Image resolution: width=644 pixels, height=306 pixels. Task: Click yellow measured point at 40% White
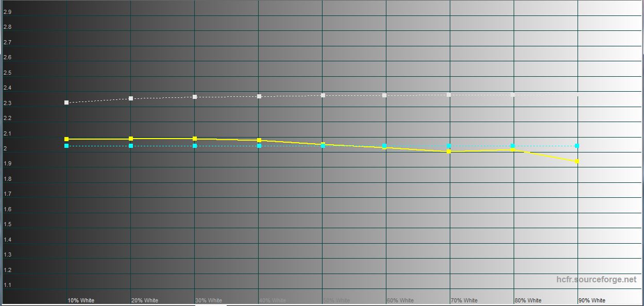click(259, 140)
